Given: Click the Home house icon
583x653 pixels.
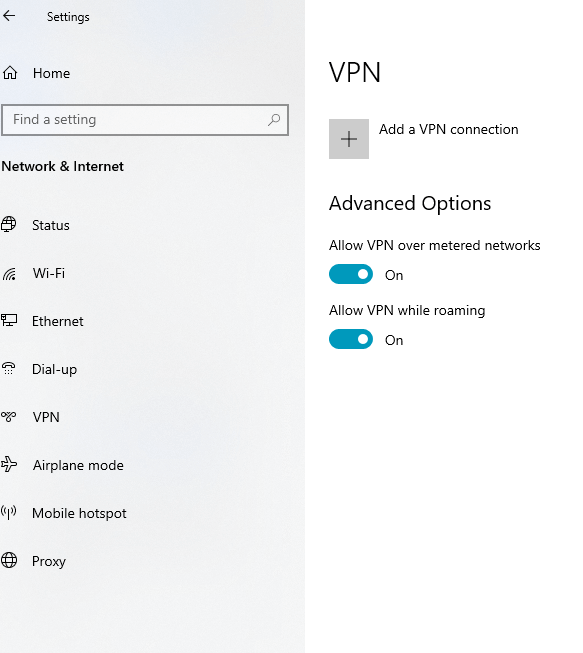Looking at the screenshot, I should coord(10,73).
